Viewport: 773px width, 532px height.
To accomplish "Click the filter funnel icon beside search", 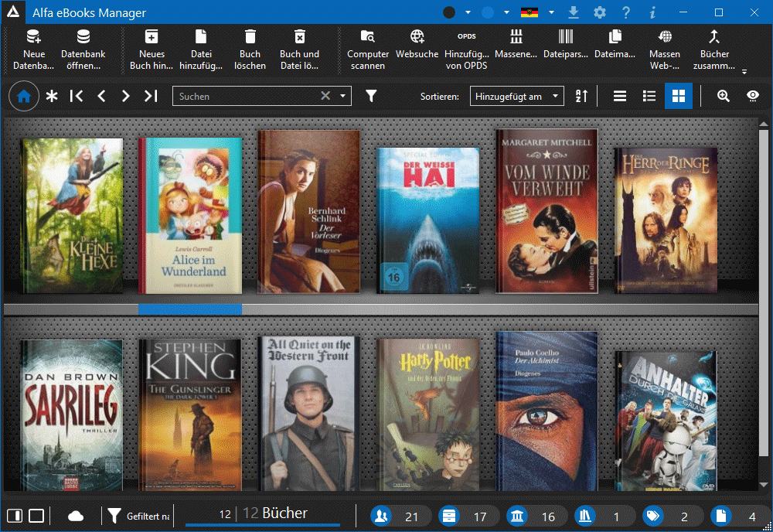I will [x=371, y=97].
